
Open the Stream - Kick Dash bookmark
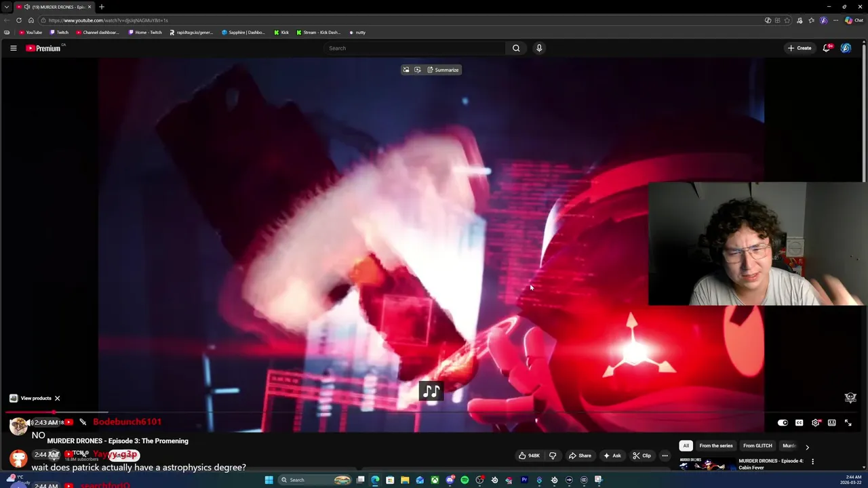319,33
